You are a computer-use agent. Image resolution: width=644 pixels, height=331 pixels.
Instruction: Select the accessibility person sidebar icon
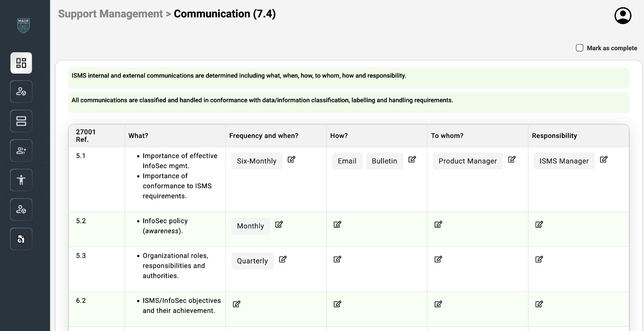click(x=21, y=180)
